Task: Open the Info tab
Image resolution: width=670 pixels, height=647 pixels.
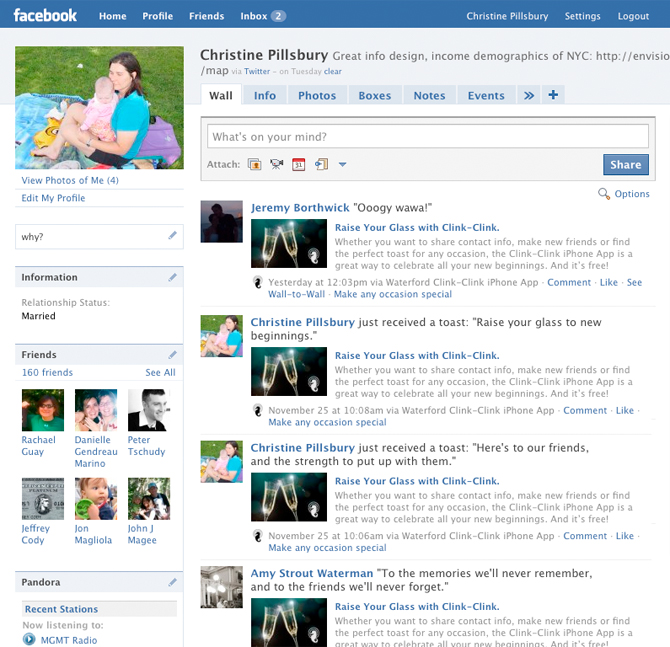Action: 264,95
